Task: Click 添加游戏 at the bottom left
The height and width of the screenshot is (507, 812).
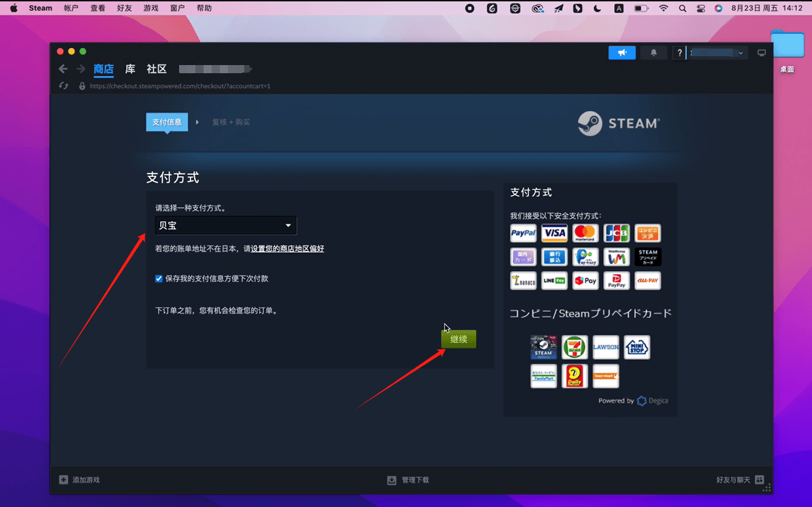Action: (x=79, y=480)
